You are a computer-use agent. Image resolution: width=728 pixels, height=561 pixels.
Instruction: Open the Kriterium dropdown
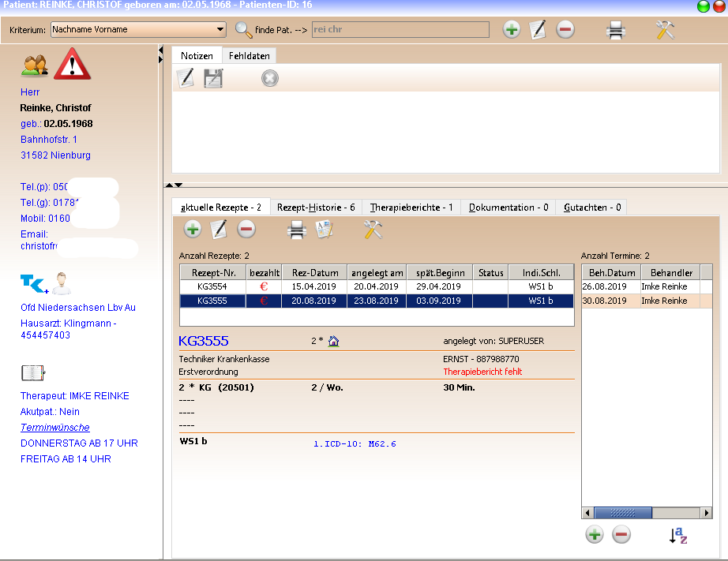click(x=220, y=30)
